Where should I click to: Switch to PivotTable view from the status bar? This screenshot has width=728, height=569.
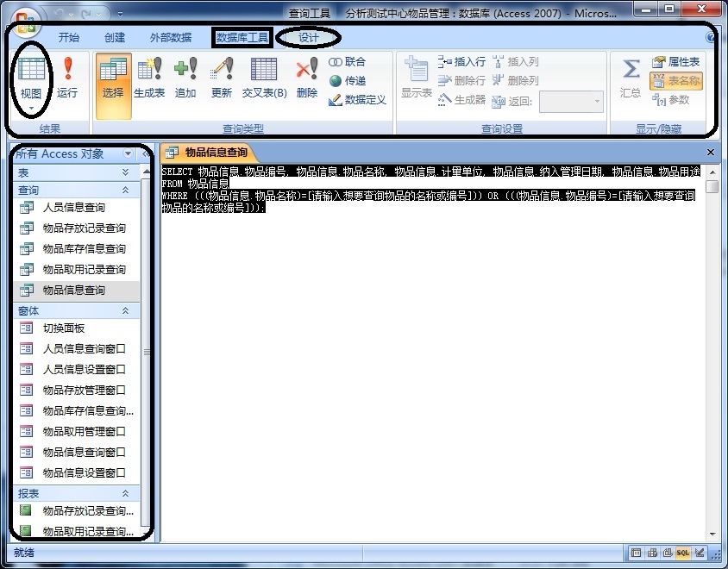652,553
